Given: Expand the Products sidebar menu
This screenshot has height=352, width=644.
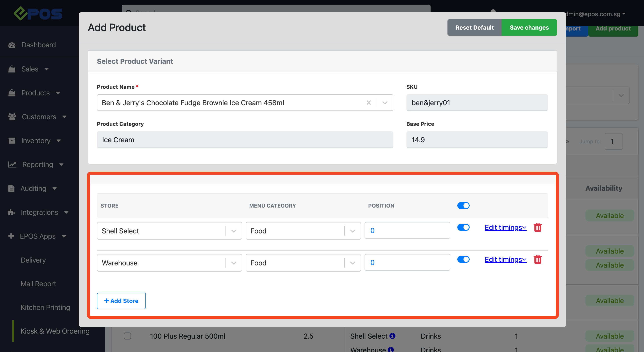Looking at the screenshot, I should pyautogui.click(x=41, y=93).
